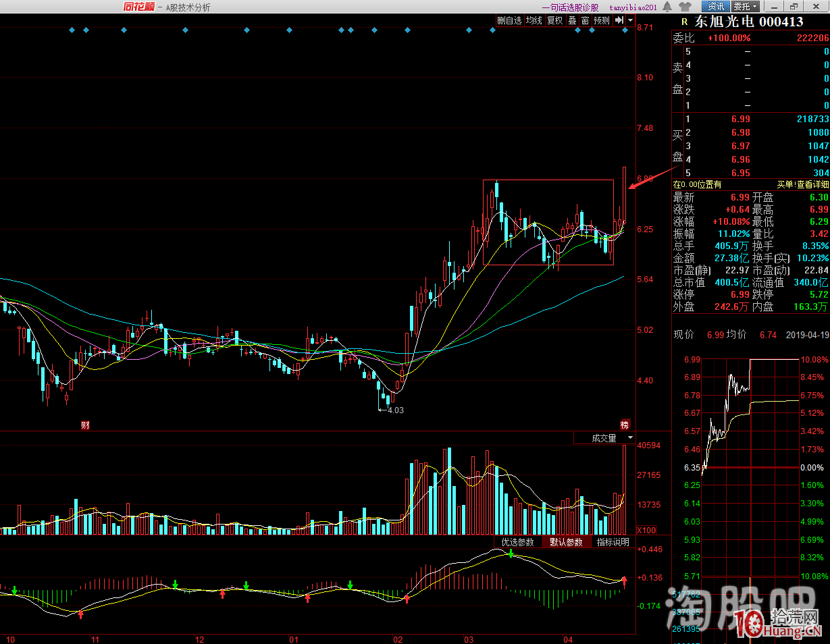
Task: Open the 委托 trading dropdown
Action: [746, 7]
